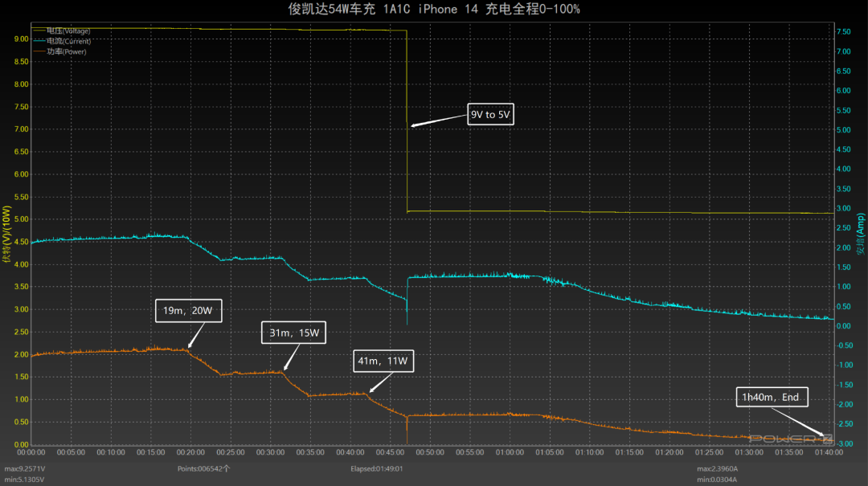Screen dimensions: 868x486
Task: Click the Elapsed:01:49:01 status readout
Action: [376, 469]
